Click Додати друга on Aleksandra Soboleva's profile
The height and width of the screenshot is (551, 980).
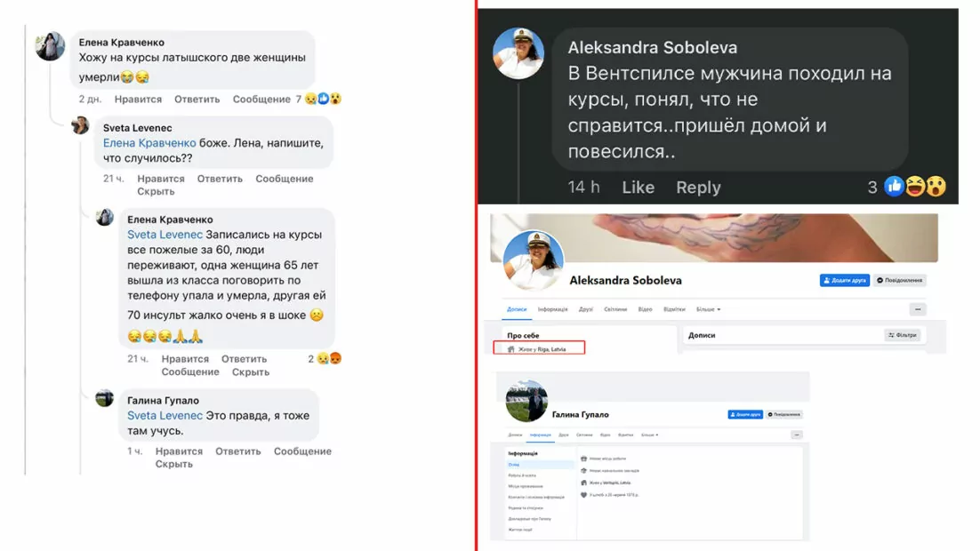coord(844,281)
